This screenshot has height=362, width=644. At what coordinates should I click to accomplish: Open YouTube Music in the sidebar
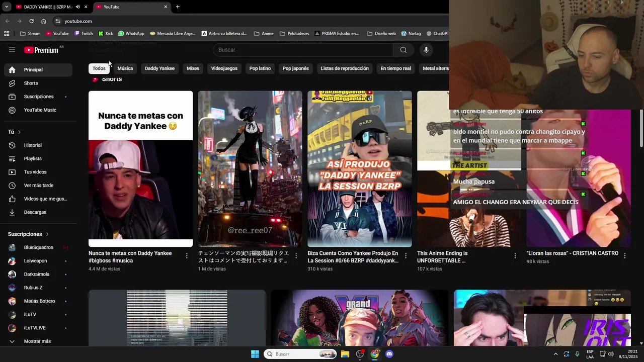[x=38, y=110]
